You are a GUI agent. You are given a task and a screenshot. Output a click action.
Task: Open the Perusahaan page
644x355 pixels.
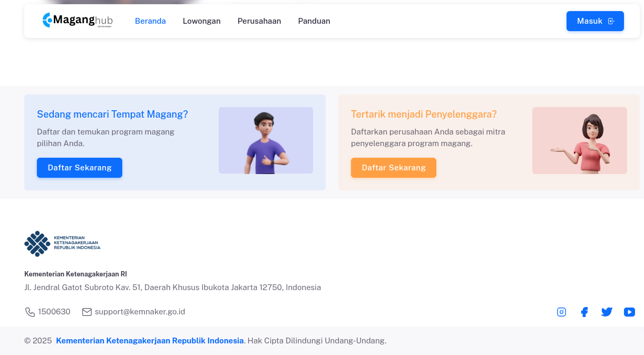coord(259,21)
